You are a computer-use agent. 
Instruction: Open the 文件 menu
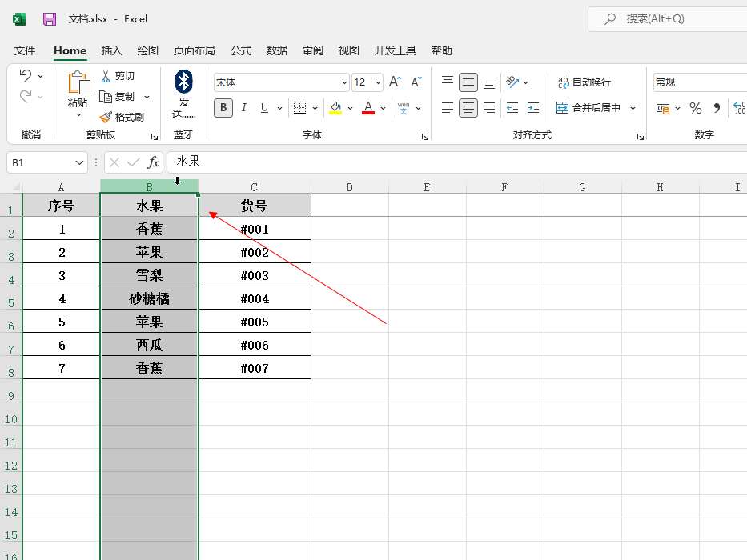[x=25, y=50]
